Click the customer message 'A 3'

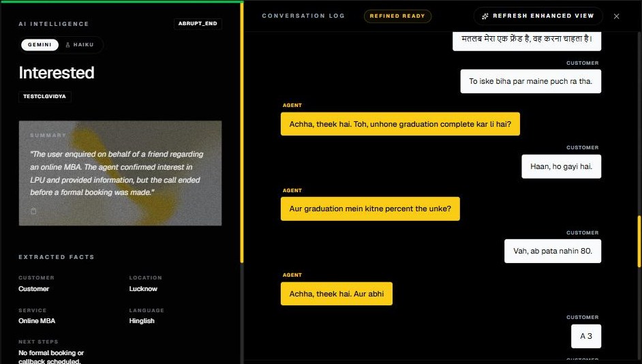(x=586, y=336)
